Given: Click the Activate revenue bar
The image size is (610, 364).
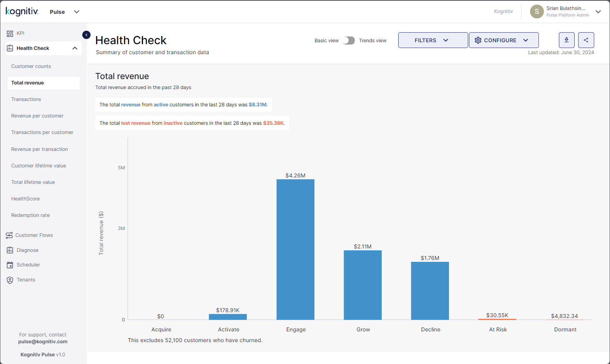Looking at the screenshot, I should point(228,317).
